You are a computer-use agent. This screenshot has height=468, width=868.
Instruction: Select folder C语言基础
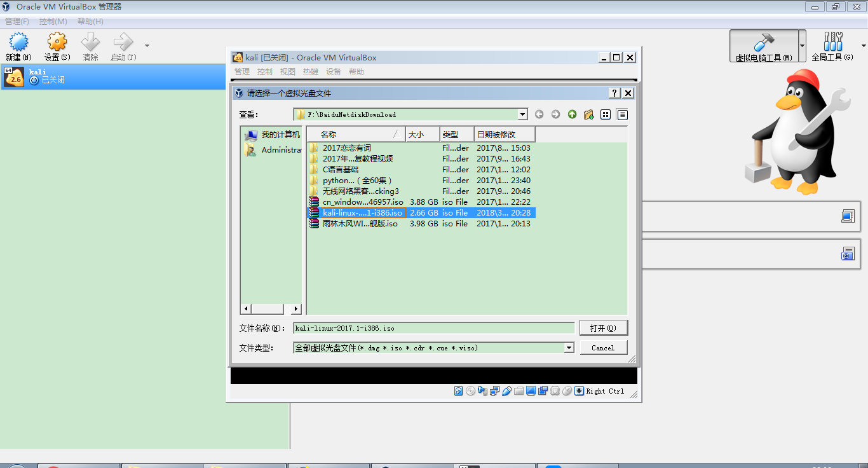(340, 170)
